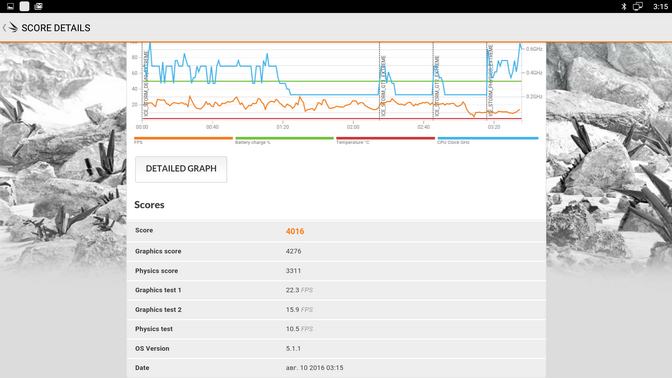The height and width of the screenshot is (378, 672).
Task: Select the OS Version value 5.1.1
Action: pyautogui.click(x=293, y=348)
